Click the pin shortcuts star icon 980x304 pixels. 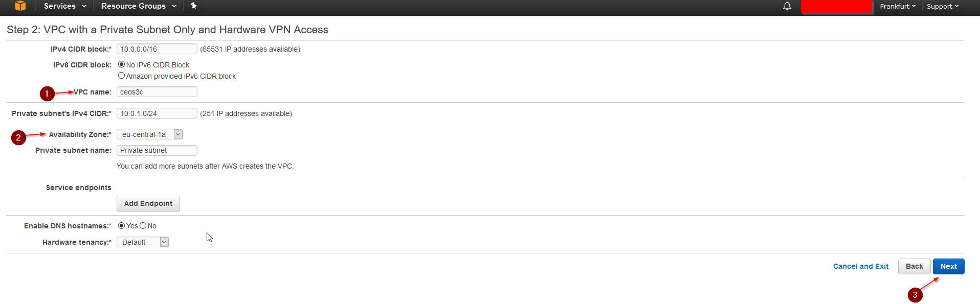point(193,6)
